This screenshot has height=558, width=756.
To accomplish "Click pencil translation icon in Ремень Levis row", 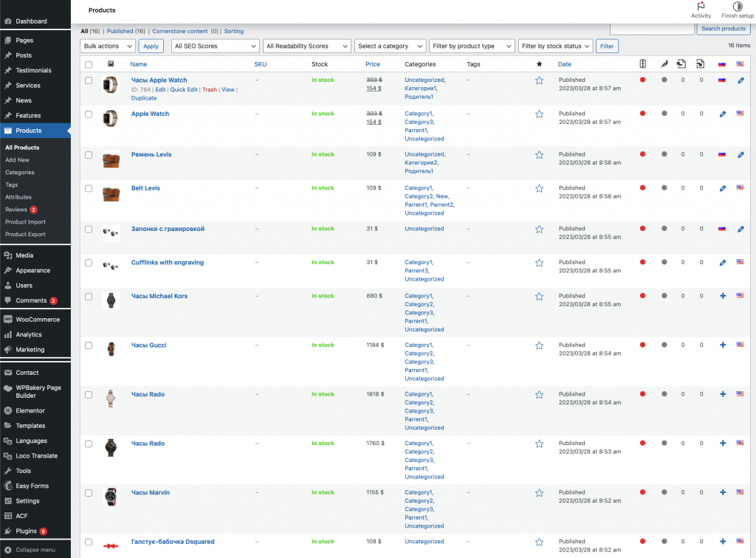I will (740, 155).
